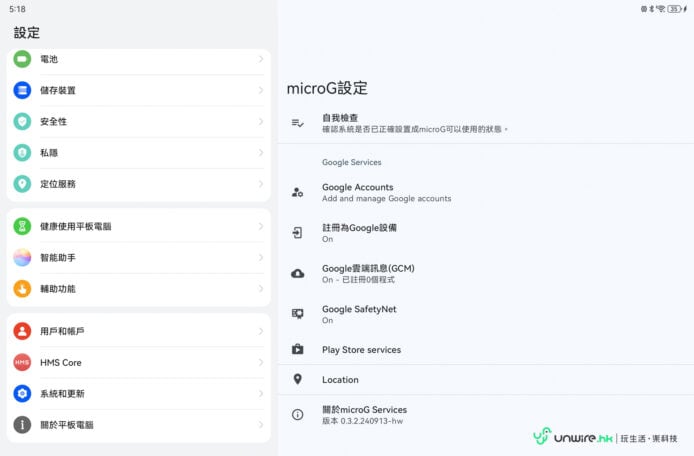Open the privacy (私隱) chevron arrow
Viewport: 694px width, 456px height.
261,153
